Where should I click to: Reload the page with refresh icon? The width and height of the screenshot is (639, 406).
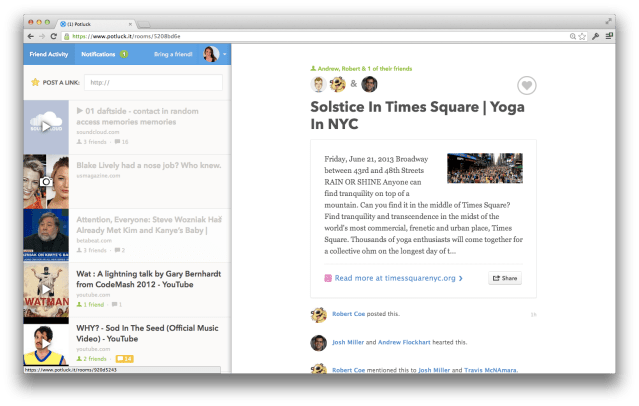53,36
